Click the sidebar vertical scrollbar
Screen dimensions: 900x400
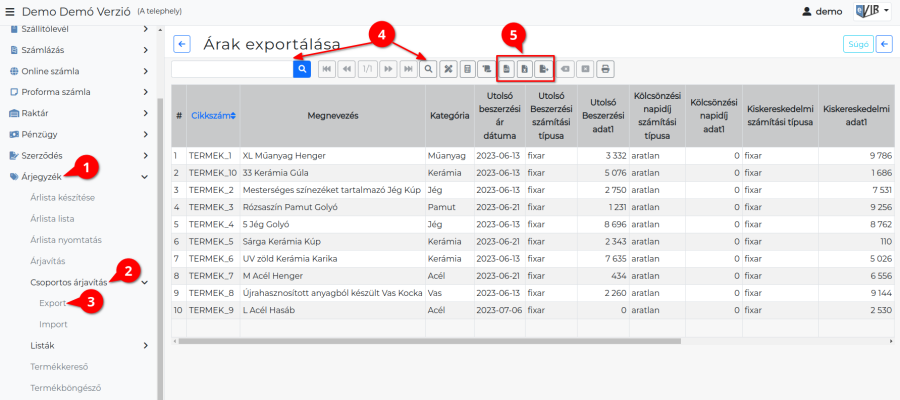pos(161,247)
